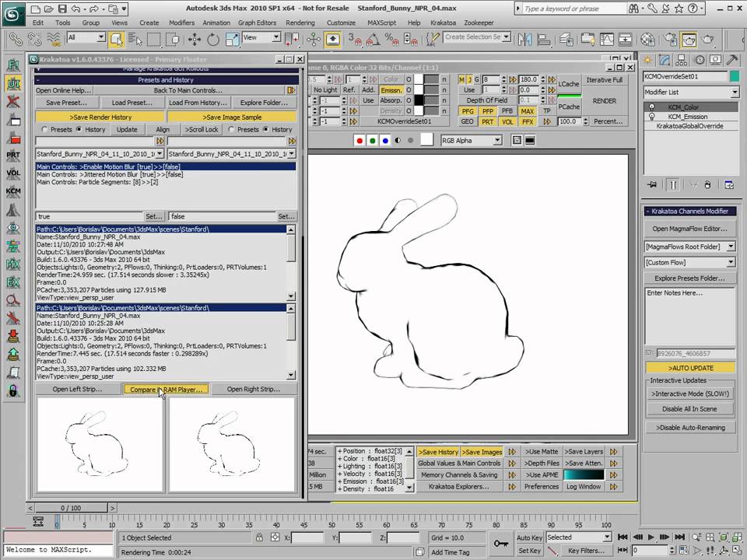The width and height of the screenshot is (747, 560).
Task: Select the left Presets radio button
Action: point(44,130)
